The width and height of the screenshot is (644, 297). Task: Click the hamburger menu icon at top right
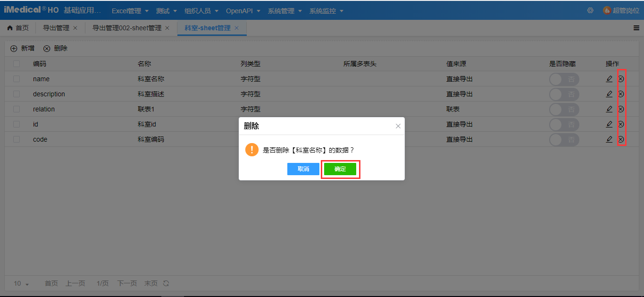click(636, 28)
